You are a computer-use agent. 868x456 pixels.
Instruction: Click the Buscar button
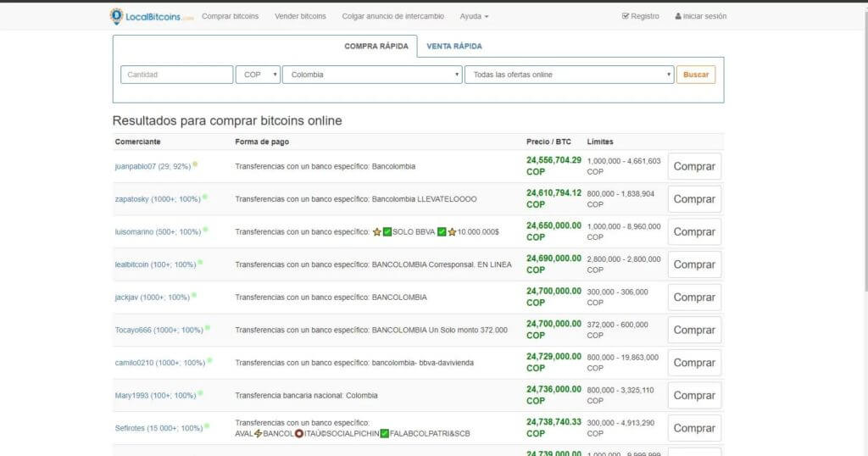tap(696, 75)
